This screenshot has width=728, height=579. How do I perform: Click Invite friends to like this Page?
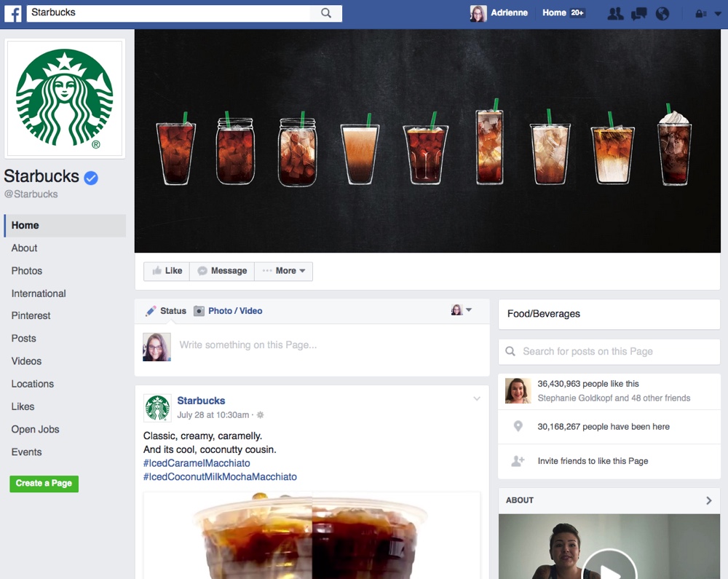point(593,461)
